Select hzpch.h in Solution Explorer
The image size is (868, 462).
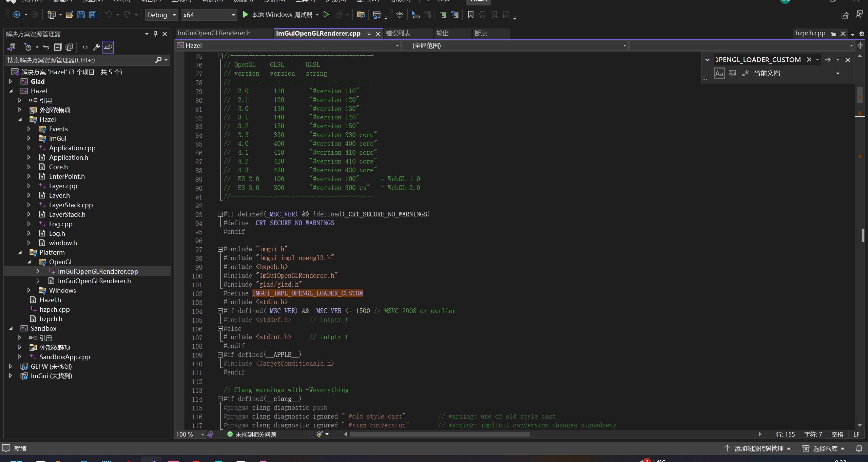click(x=51, y=319)
